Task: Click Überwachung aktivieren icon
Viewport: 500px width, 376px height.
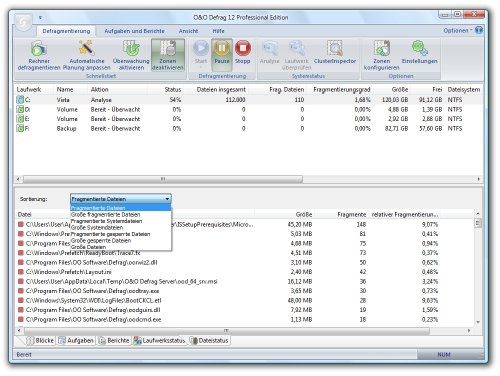Action: click(x=131, y=49)
